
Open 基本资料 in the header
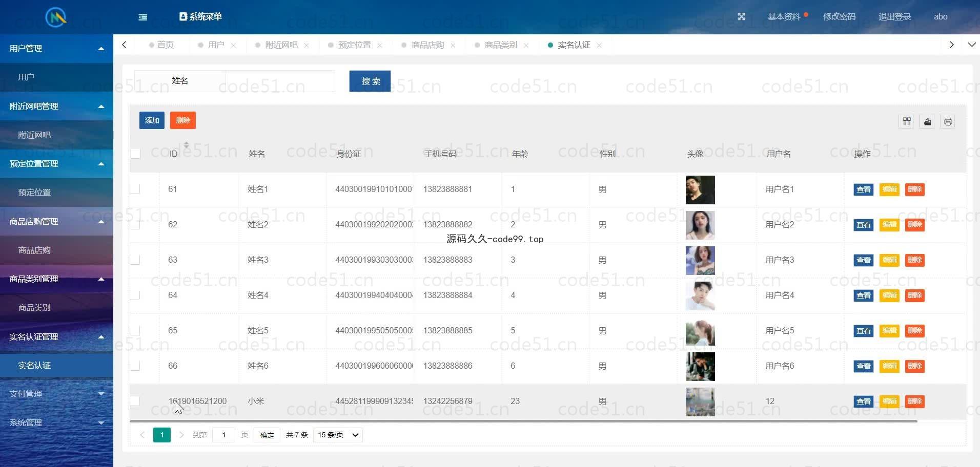784,16
